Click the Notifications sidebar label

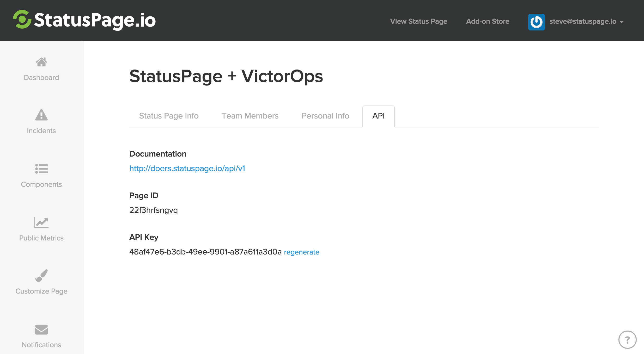click(x=41, y=345)
